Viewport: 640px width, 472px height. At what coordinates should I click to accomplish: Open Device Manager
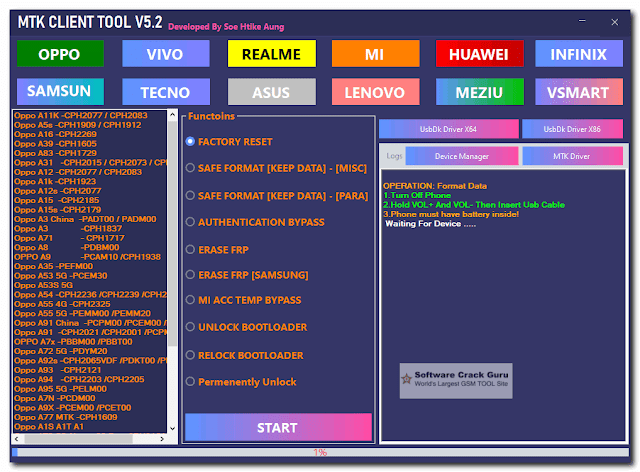pos(462,156)
